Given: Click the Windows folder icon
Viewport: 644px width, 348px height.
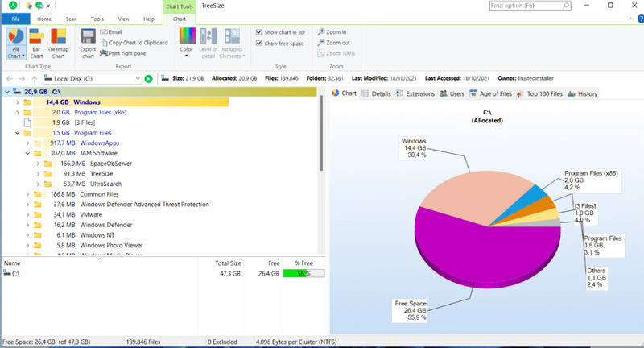Looking at the screenshot, I should 27,101.
